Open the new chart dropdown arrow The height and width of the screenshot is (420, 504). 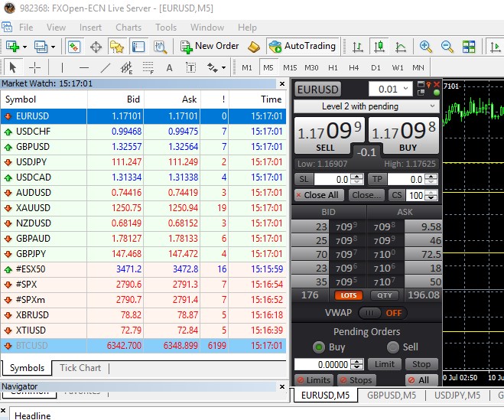click(25, 47)
